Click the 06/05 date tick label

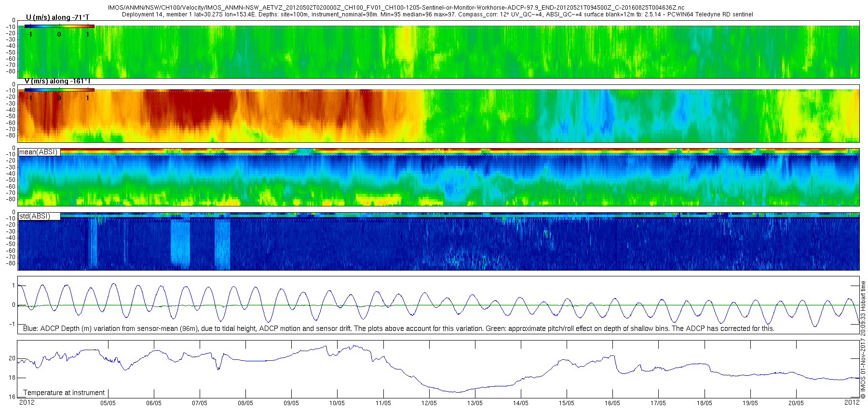pyautogui.click(x=154, y=403)
